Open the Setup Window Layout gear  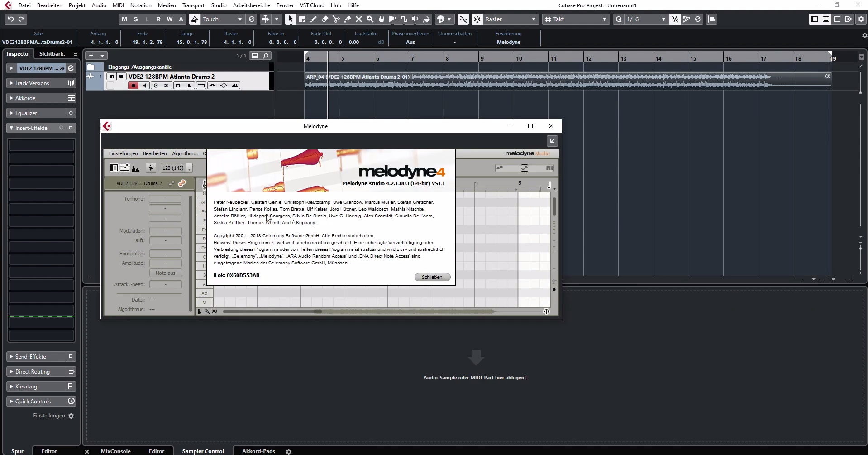coord(861,19)
